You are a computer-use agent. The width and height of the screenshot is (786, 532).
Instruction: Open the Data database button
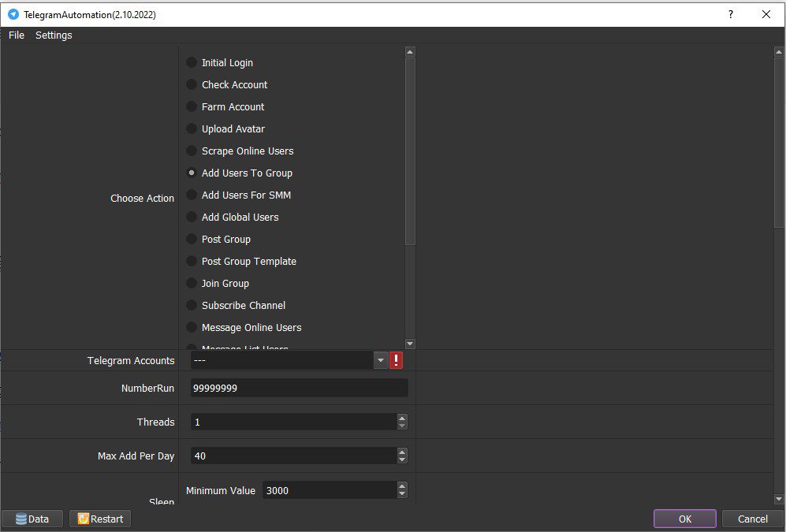[32, 519]
